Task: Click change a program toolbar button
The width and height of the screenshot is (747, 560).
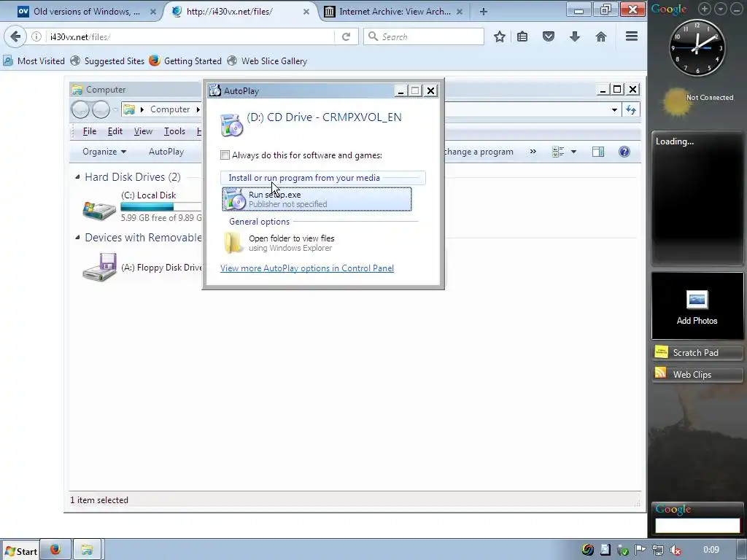Action: (x=478, y=152)
